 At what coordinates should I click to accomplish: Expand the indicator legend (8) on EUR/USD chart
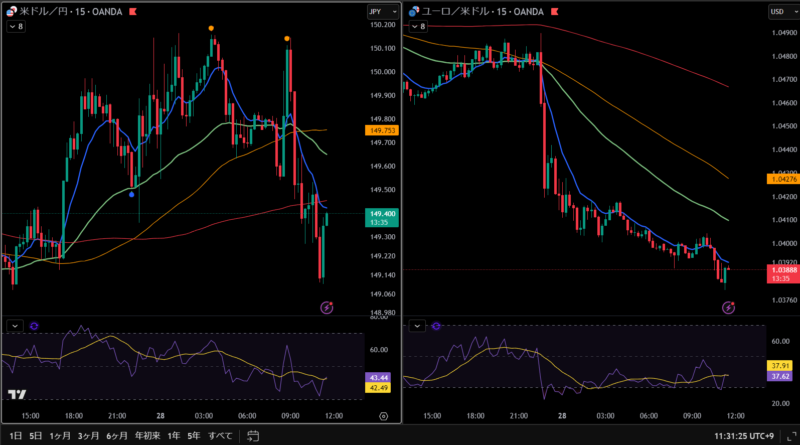(x=421, y=27)
